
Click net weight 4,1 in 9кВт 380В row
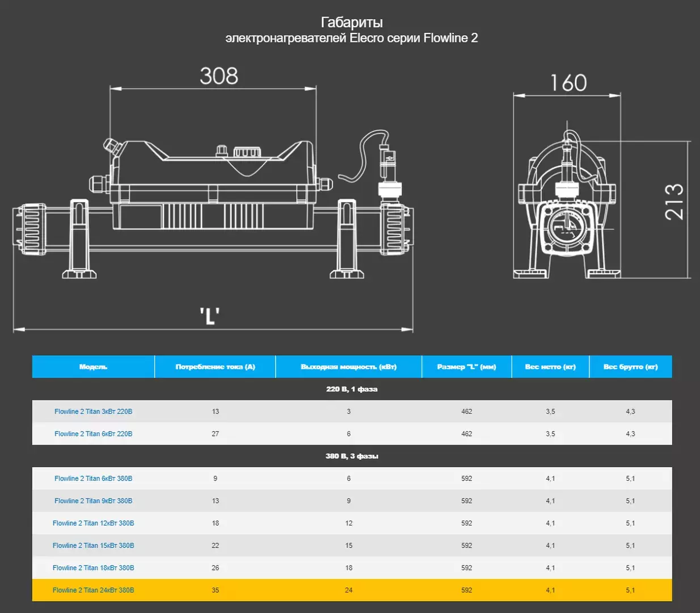point(550,501)
